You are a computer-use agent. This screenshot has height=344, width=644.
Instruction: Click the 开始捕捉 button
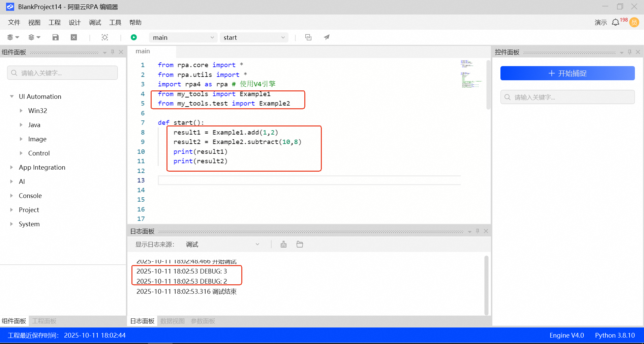[567, 73]
